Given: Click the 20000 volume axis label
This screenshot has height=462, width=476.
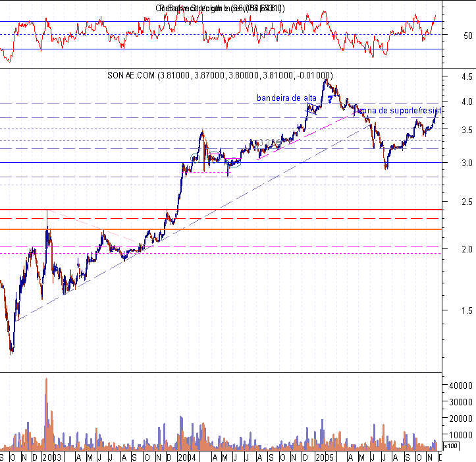Looking at the screenshot, I should coord(461,419).
